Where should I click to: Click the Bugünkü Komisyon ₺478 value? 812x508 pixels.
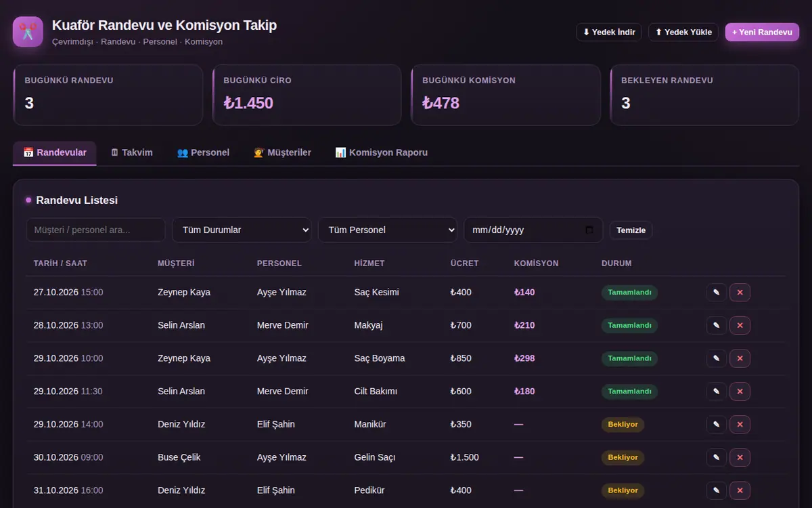[441, 103]
